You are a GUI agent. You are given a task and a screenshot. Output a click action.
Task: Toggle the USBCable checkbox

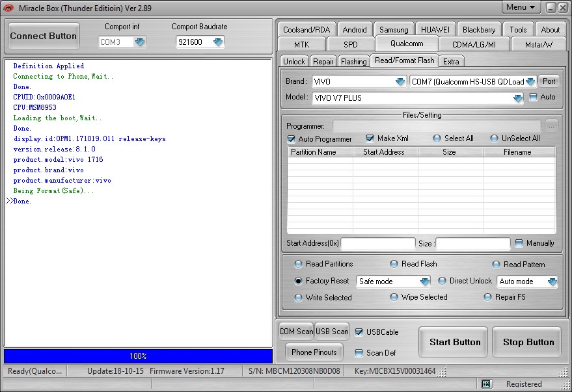359,332
